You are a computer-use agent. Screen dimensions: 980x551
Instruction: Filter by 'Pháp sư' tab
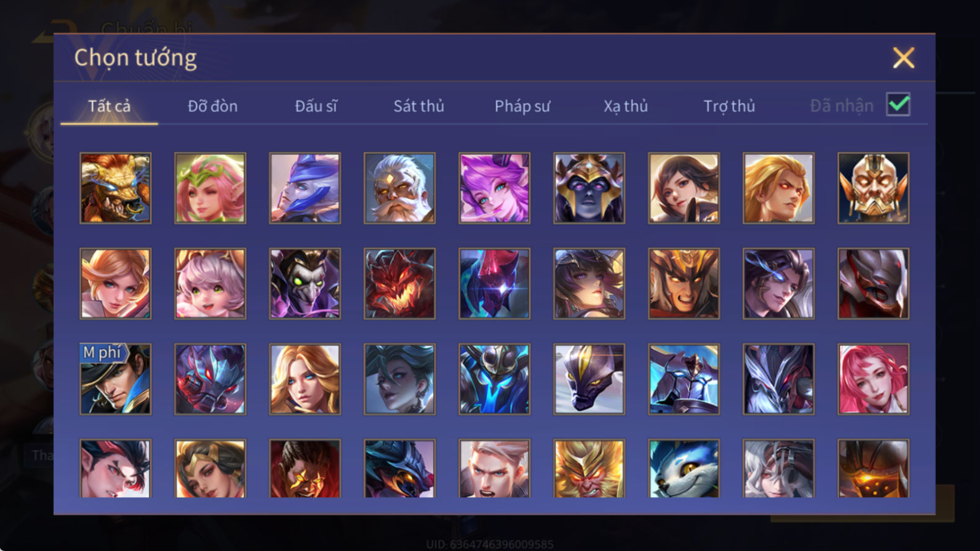tap(522, 106)
